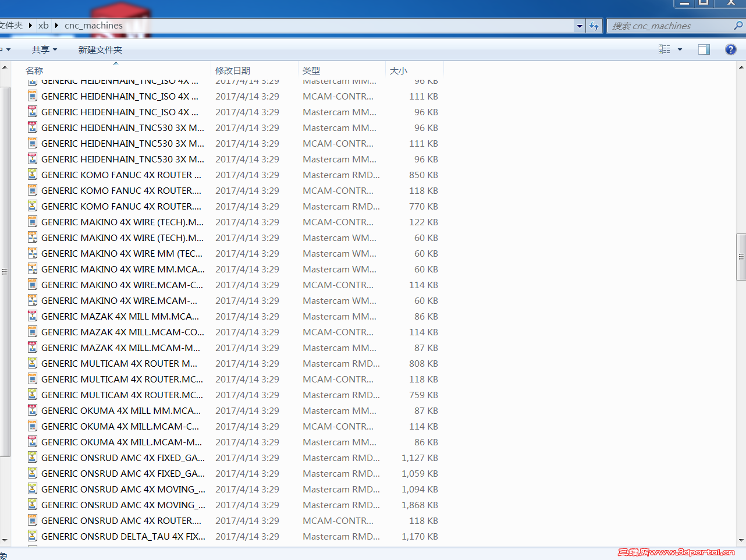Click the 1,094 KB size cell

(x=420, y=489)
